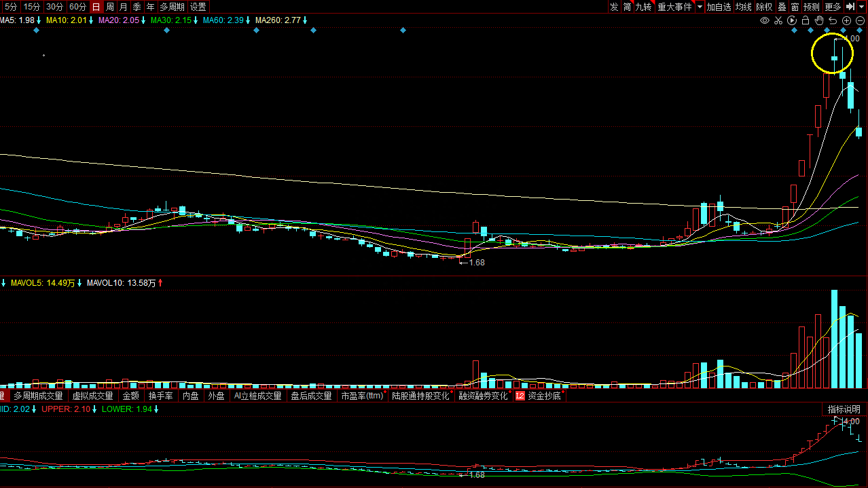Select the 日 daily period tab

(96, 7)
